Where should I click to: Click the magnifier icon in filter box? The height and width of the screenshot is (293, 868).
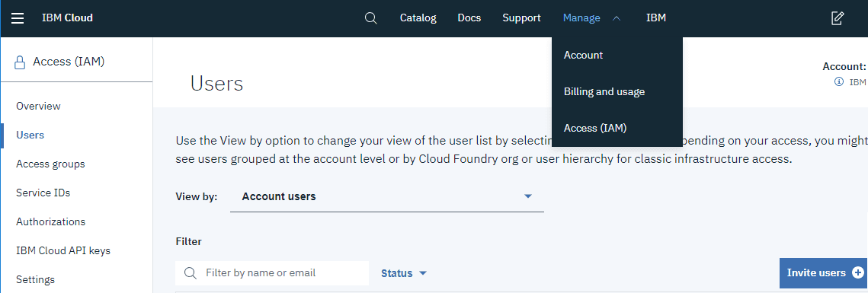click(x=190, y=273)
